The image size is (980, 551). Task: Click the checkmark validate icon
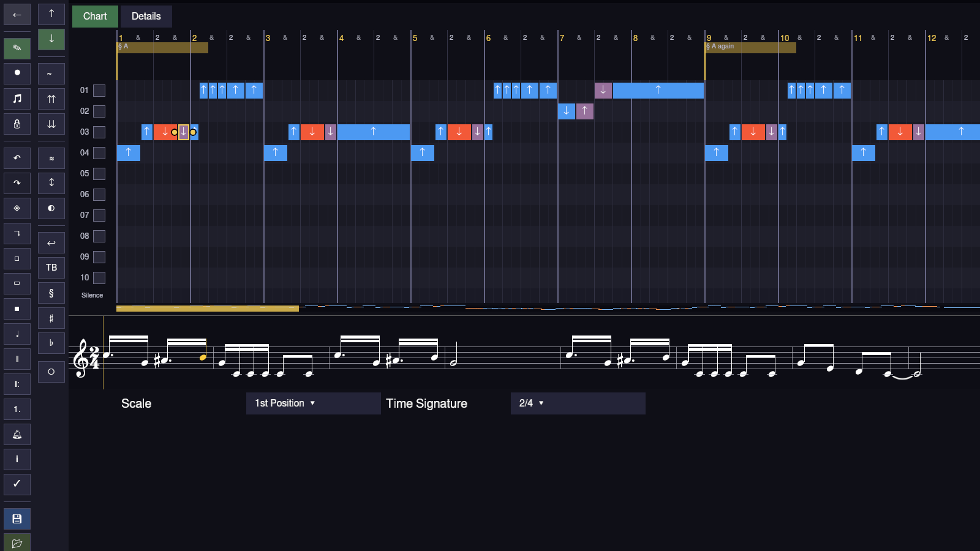pyautogui.click(x=17, y=484)
